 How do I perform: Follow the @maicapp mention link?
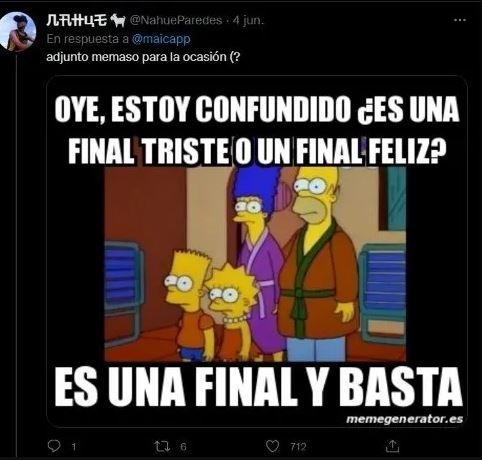pos(161,39)
